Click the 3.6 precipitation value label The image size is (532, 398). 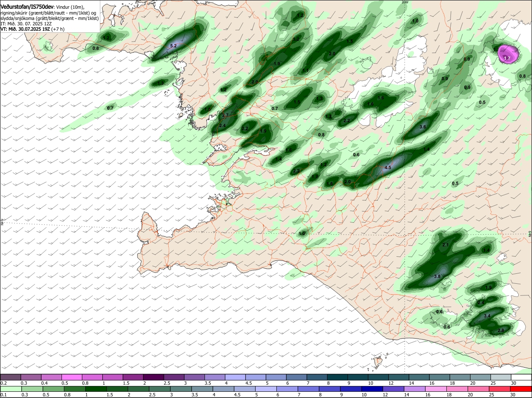[x=423, y=127]
